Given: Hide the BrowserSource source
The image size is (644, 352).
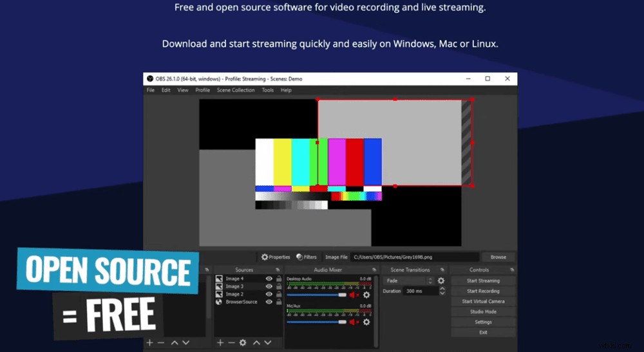Looking at the screenshot, I should tap(269, 302).
